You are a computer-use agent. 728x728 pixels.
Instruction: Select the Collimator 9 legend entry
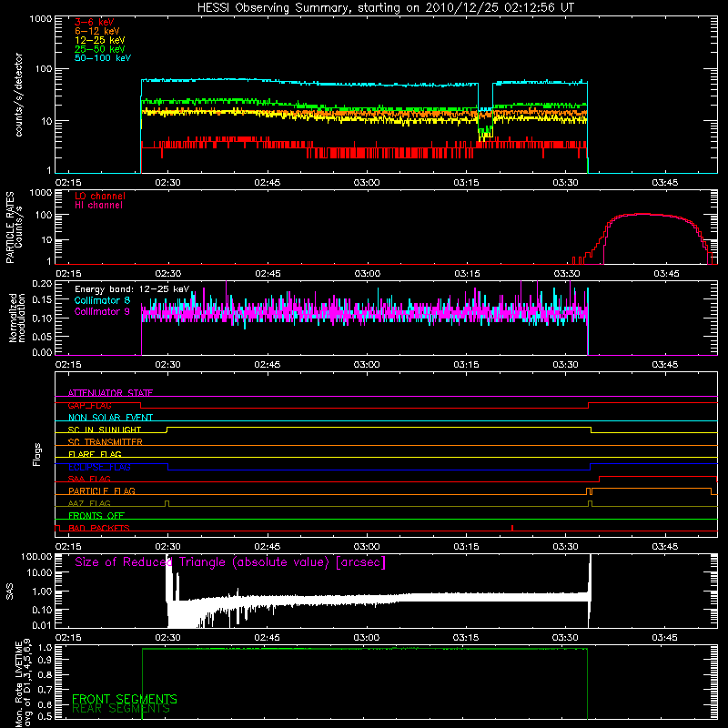pyautogui.click(x=102, y=311)
